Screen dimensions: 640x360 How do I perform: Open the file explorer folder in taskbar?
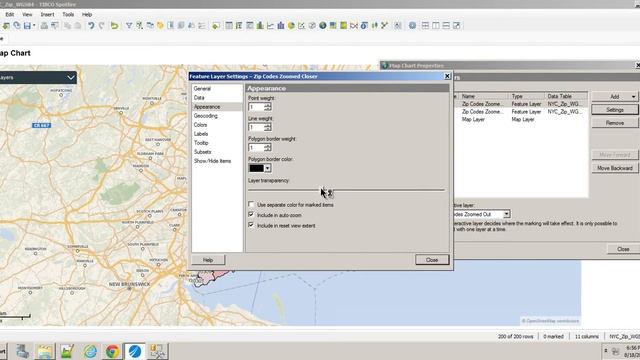pos(45,351)
